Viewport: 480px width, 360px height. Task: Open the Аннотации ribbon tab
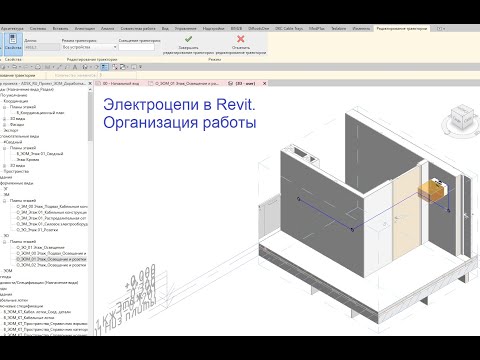[x=85, y=29]
